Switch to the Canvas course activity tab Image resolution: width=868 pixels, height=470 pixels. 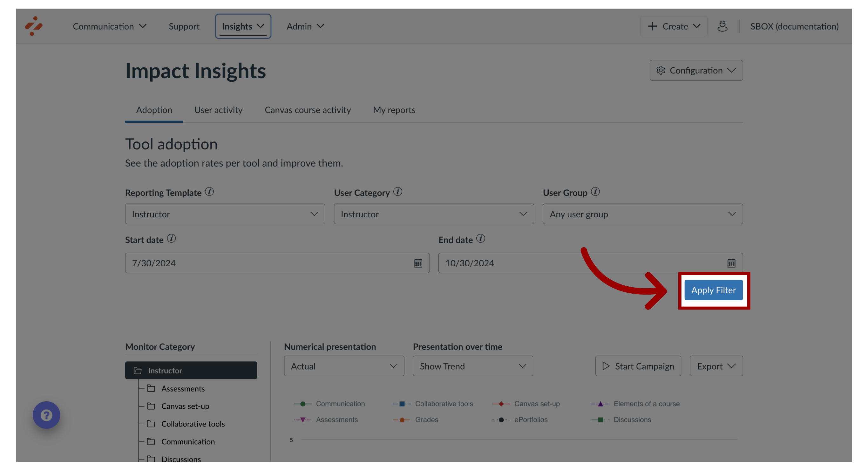pyautogui.click(x=307, y=109)
